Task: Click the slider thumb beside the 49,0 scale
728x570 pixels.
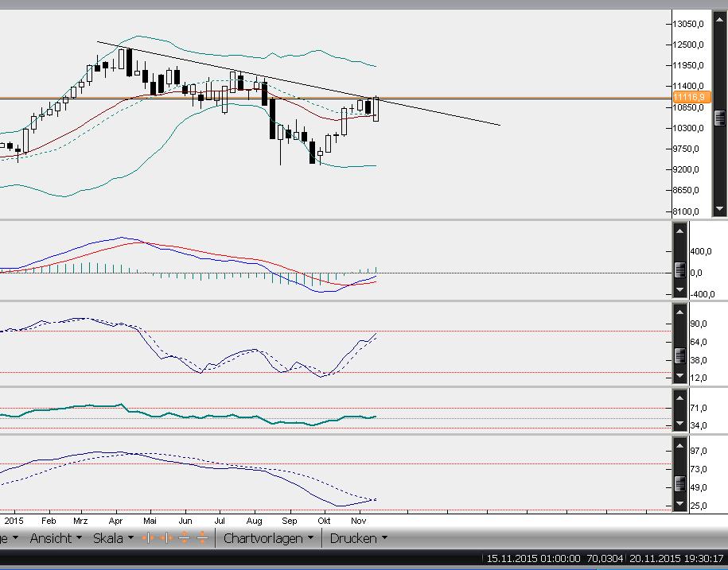Action: pyautogui.click(x=679, y=484)
